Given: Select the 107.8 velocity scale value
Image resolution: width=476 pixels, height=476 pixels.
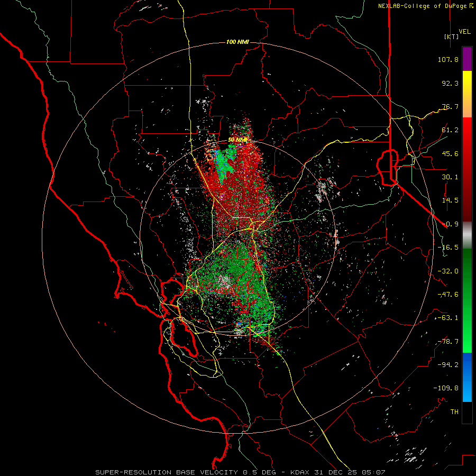Looking at the screenshot, I should pyautogui.click(x=448, y=59).
